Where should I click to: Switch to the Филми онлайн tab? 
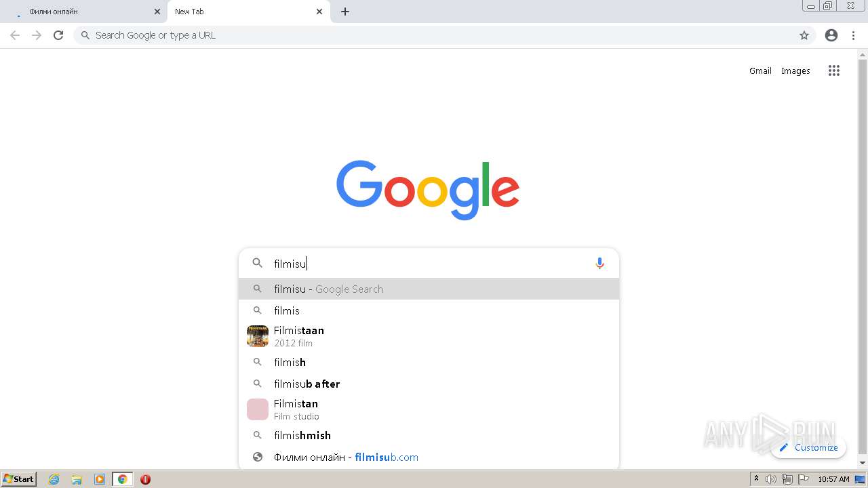pyautogui.click(x=83, y=12)
